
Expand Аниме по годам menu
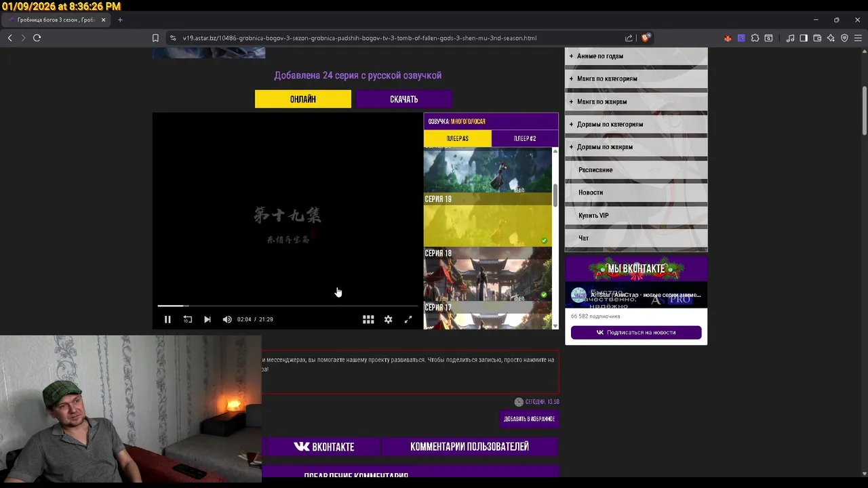(636, 56)
